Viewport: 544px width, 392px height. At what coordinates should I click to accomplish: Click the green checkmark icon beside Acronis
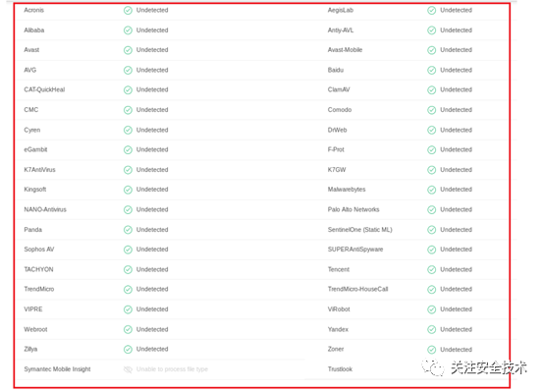click(128, 11)
